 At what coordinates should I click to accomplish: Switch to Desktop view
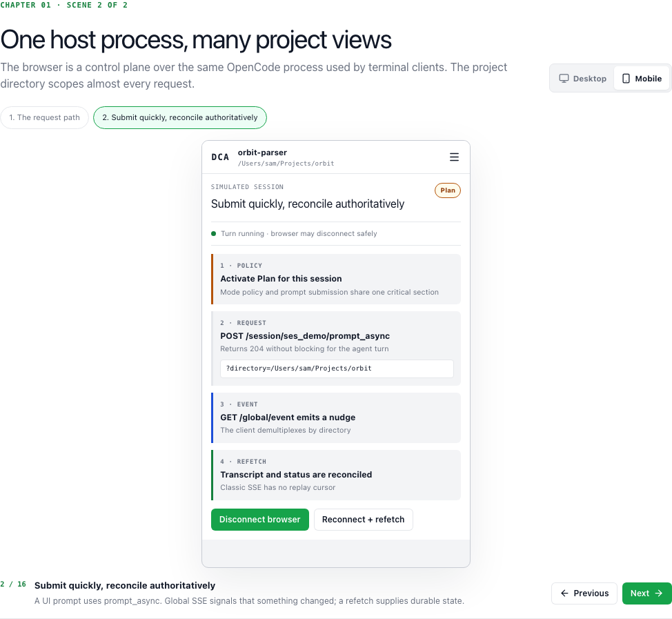point(582,79)
